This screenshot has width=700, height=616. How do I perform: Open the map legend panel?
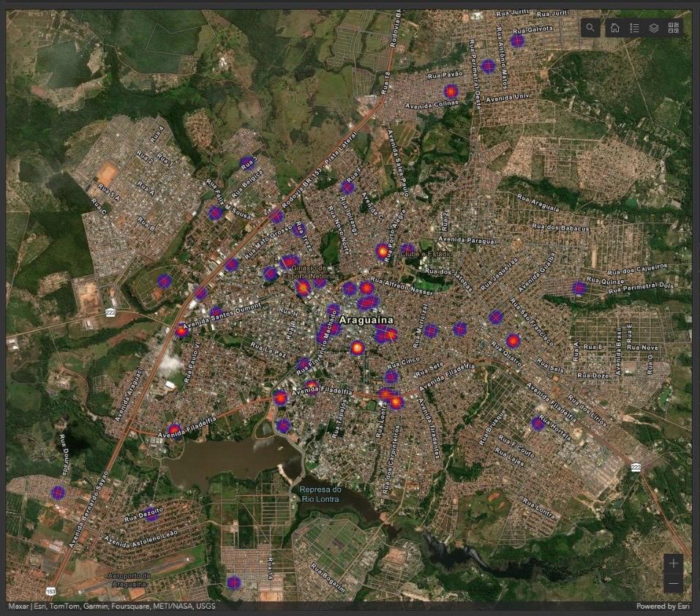pyautogui.click(x=634, y=28)
